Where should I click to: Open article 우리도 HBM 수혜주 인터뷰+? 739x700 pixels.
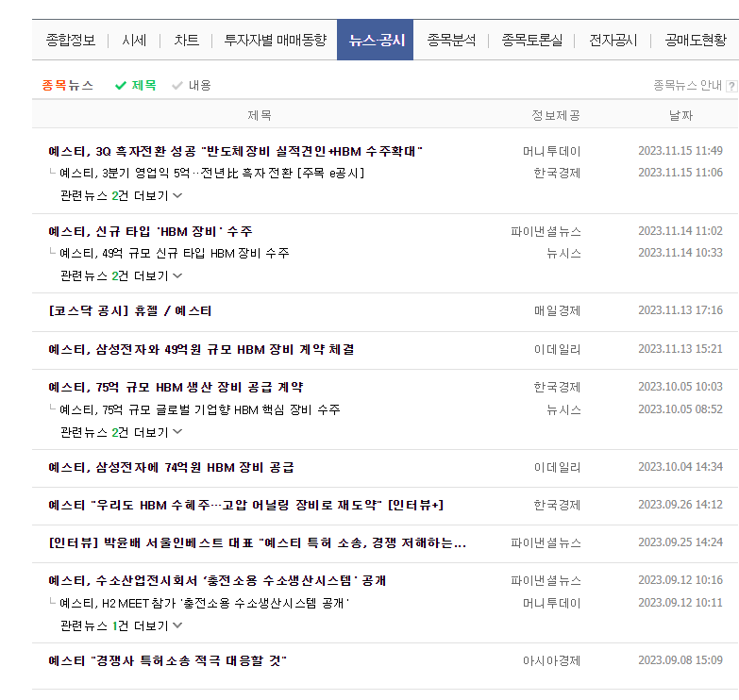[x=246, y=505]
